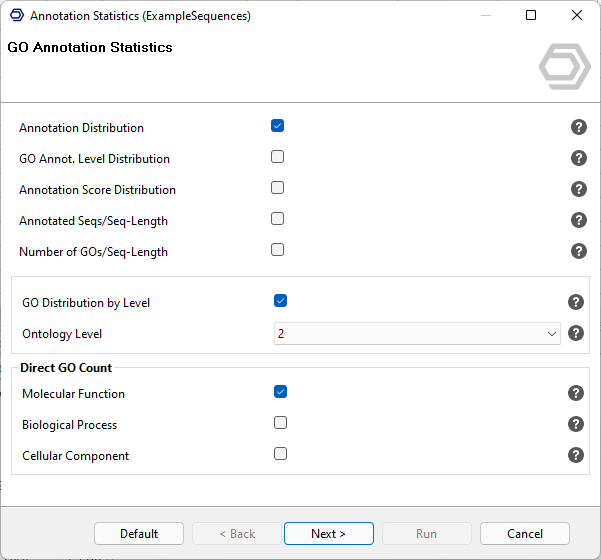Click the Next button
The image size is (601, 560).
point(328,534)
